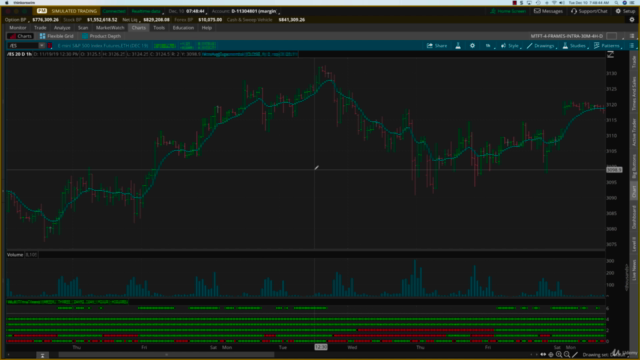Click the 12:30 time axis marker

click(x=321, y=347)
